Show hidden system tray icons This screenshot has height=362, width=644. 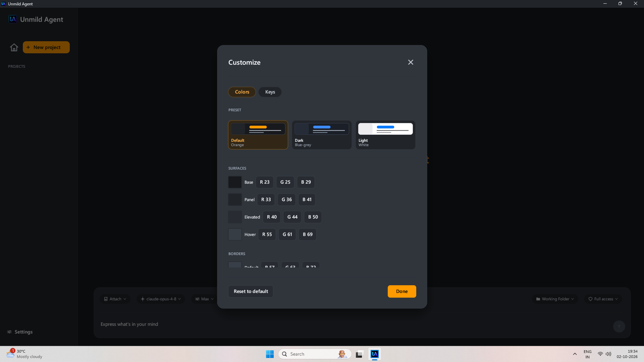[575, 354]
